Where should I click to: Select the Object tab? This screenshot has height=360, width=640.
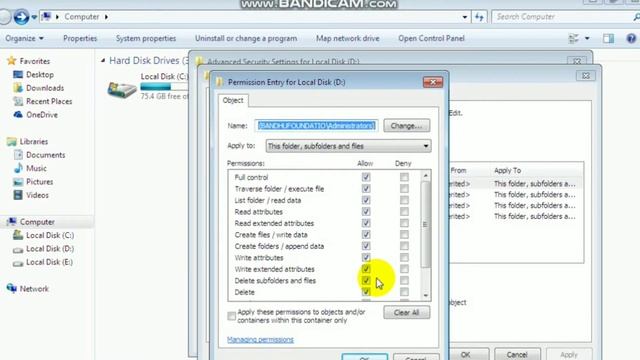pyautogui.click(x=233, y=100)
